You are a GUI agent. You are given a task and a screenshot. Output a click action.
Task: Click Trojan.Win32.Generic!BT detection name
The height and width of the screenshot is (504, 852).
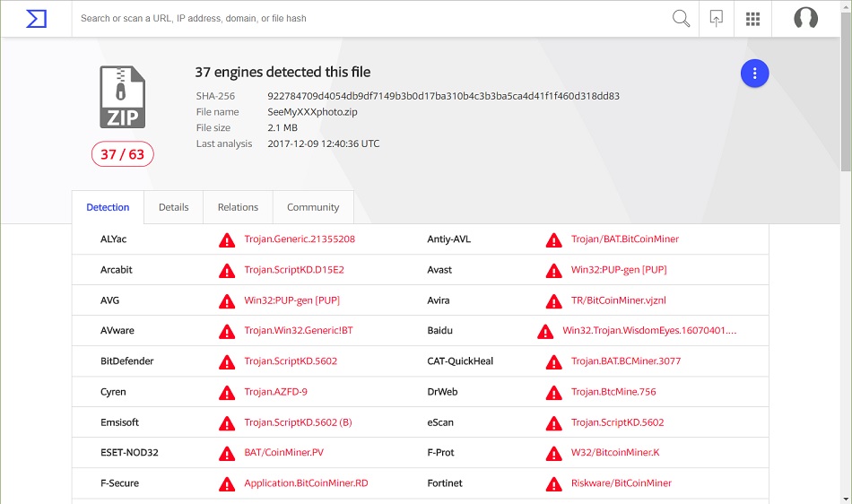tap(299, 330)
